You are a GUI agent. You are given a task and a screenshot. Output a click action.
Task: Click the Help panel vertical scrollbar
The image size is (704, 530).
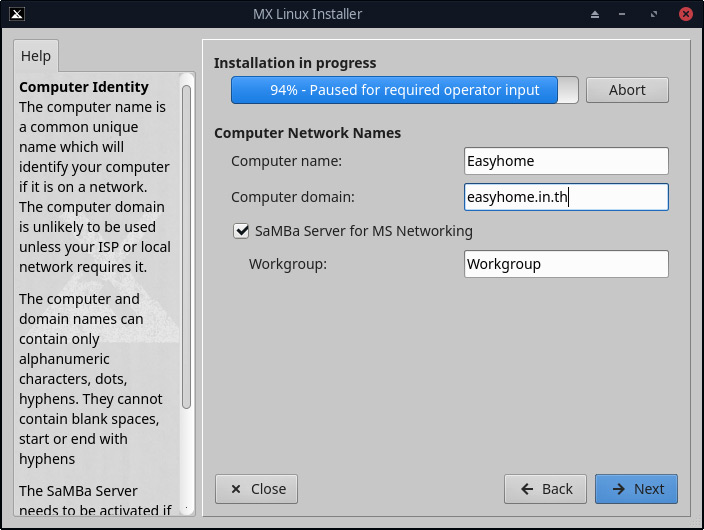point(186,247)
